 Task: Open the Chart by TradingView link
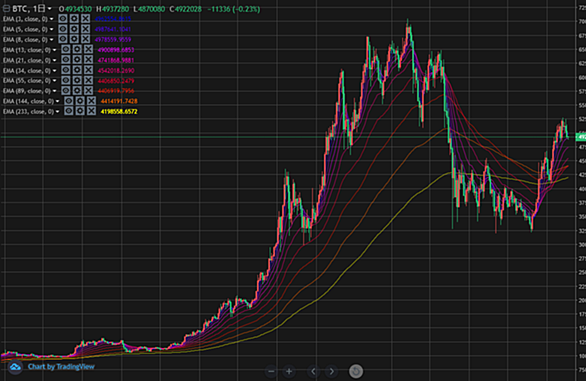coord(61,367)
